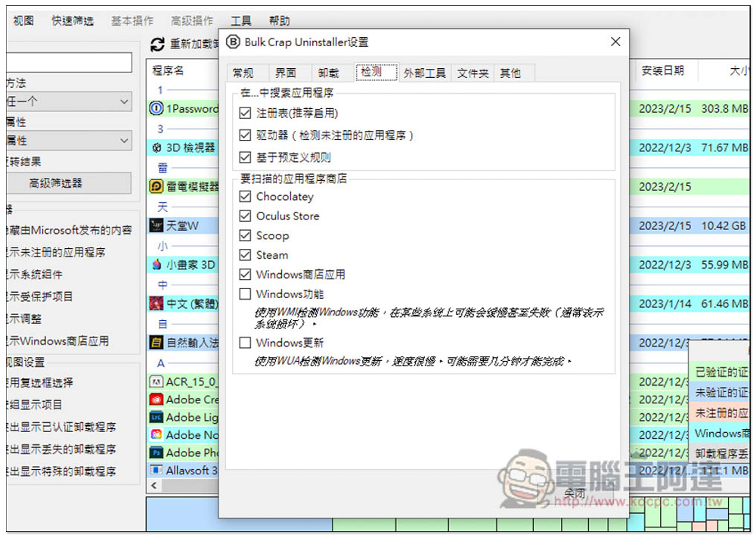Collapse the group header 小
This screenshot has width=756, height=538.
point(163,246)
